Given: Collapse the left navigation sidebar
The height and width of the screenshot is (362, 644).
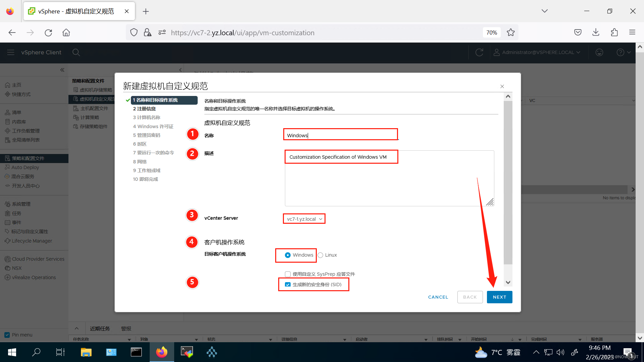Looking at the screenshot, I should point(62,70).
